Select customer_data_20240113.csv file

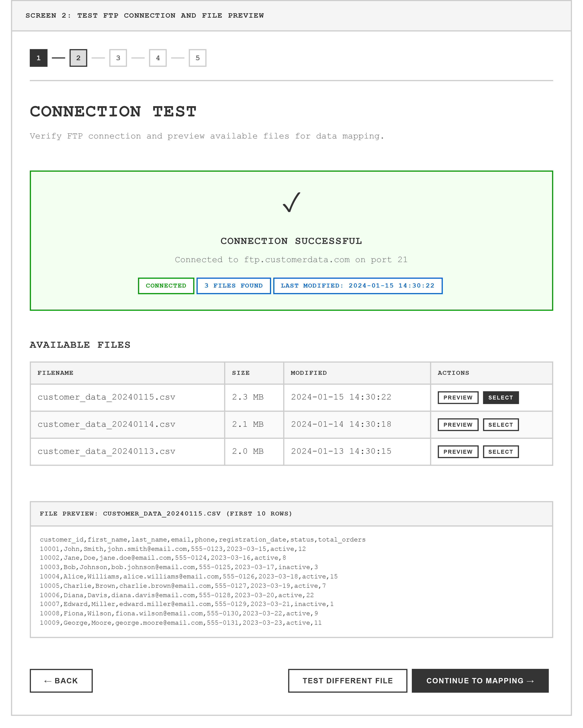[x=501, y=452]
